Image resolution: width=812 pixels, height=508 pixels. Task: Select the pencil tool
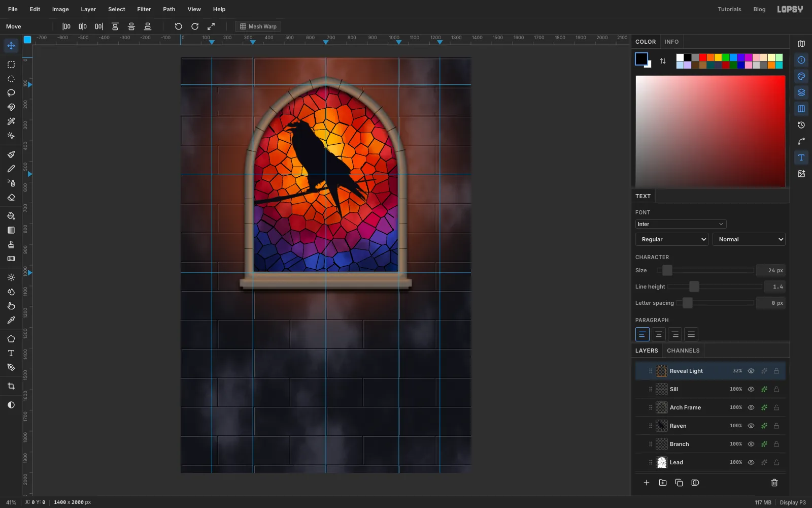point(11,169)
